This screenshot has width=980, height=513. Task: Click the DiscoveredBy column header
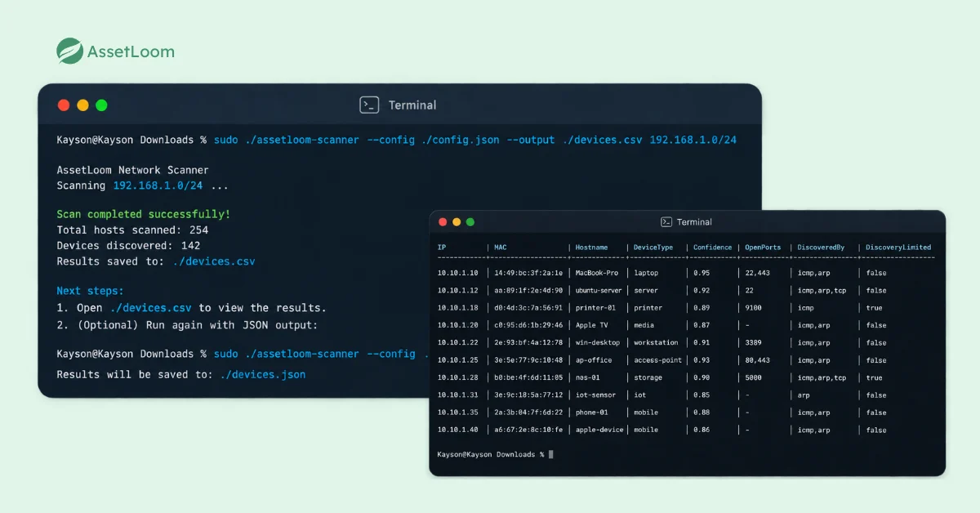821,248
